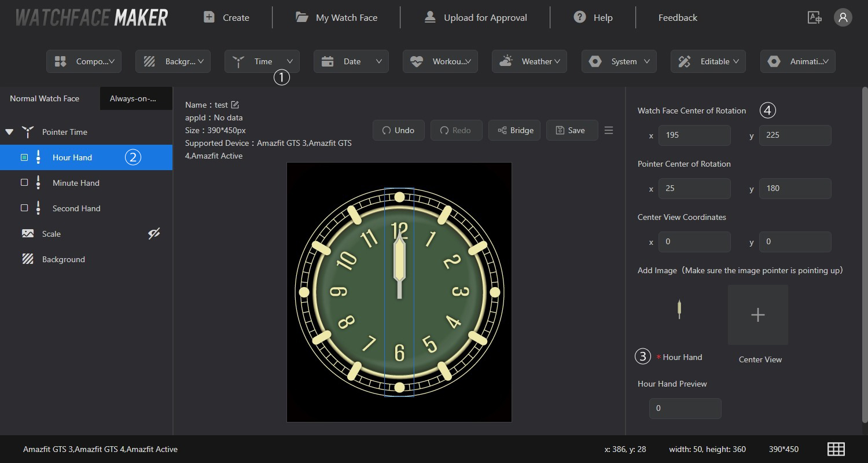This screenshot has width=868, height=463.
Task: Click the Scale layer image icon
Action: coord(28,234)
